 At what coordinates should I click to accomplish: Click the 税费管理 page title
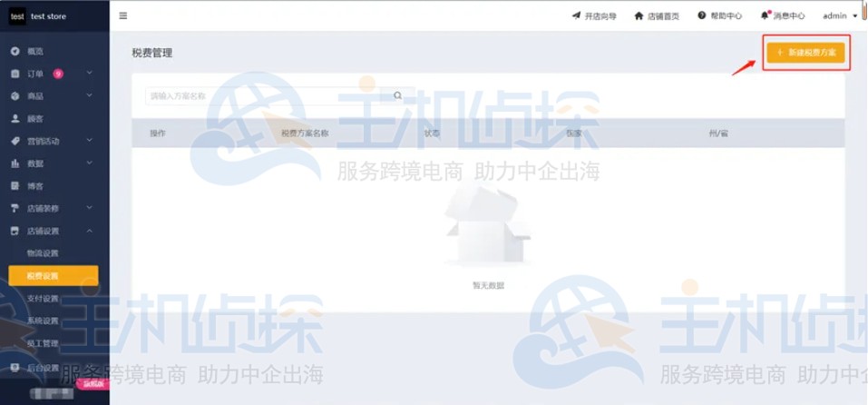pyautogui.click(x=152, y=54)
